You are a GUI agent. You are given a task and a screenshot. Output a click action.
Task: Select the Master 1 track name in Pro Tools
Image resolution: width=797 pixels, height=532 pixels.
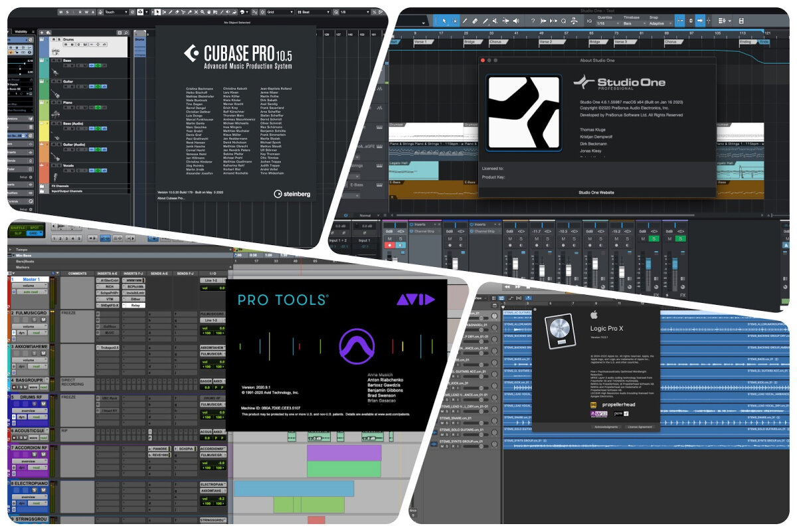click(31, 280)
